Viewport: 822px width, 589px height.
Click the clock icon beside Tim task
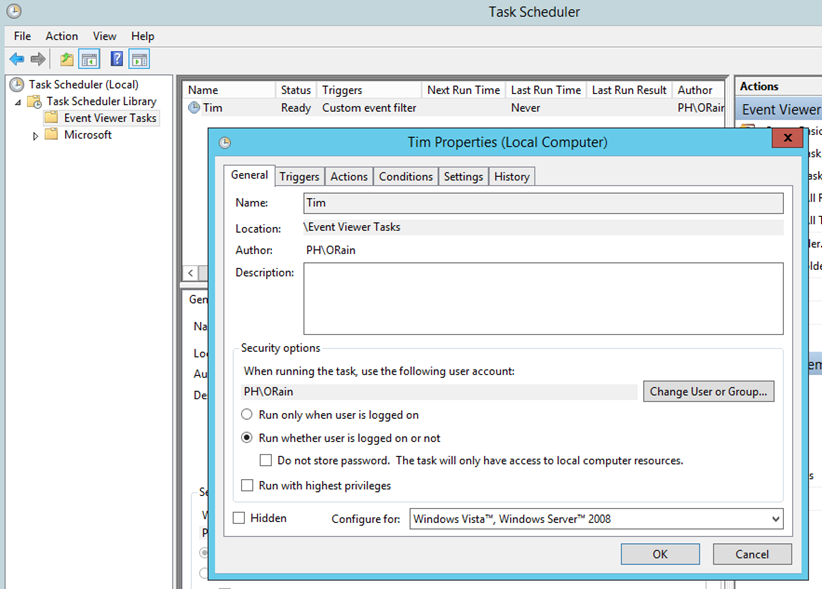coord(194,108)
